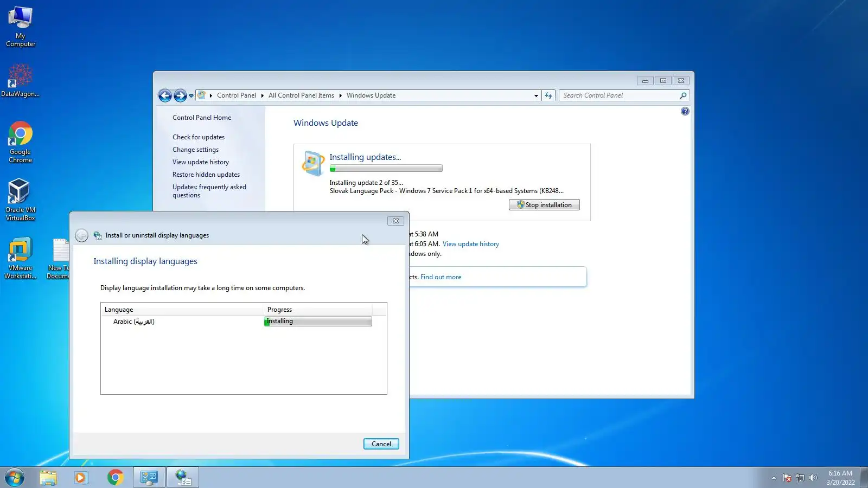Click the Arabic Installing progress bar
This screenshot has height=488, width=868.
tap(318, 322)
